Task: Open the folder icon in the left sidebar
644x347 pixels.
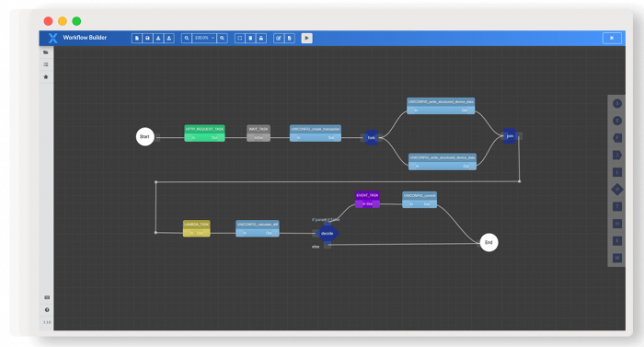Action: [x=46, y=52]
